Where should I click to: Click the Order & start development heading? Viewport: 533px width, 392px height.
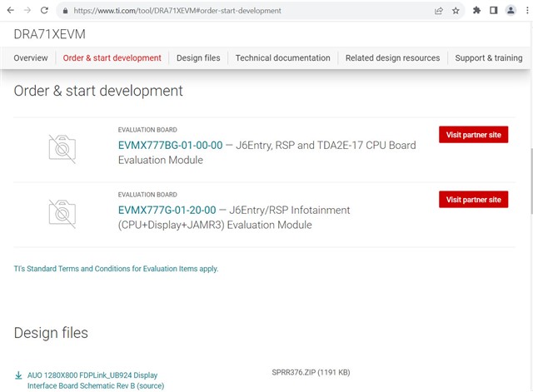click(x=98, y=91)
